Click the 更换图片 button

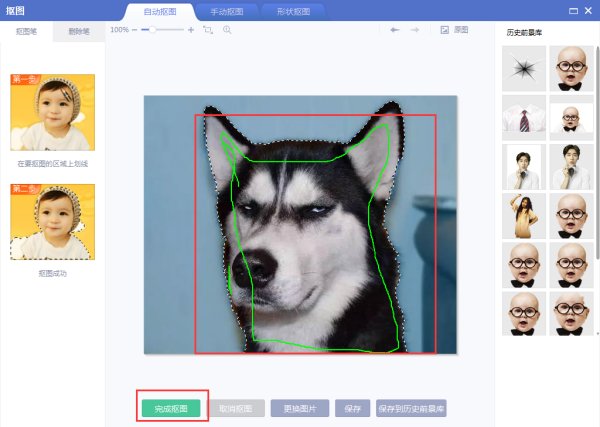299,408
